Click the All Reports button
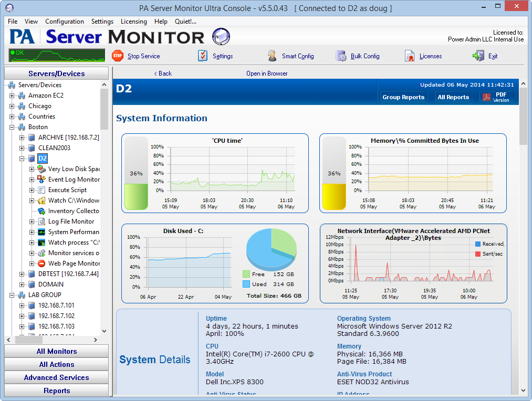The image size is (532, 401). pos(453,97)
